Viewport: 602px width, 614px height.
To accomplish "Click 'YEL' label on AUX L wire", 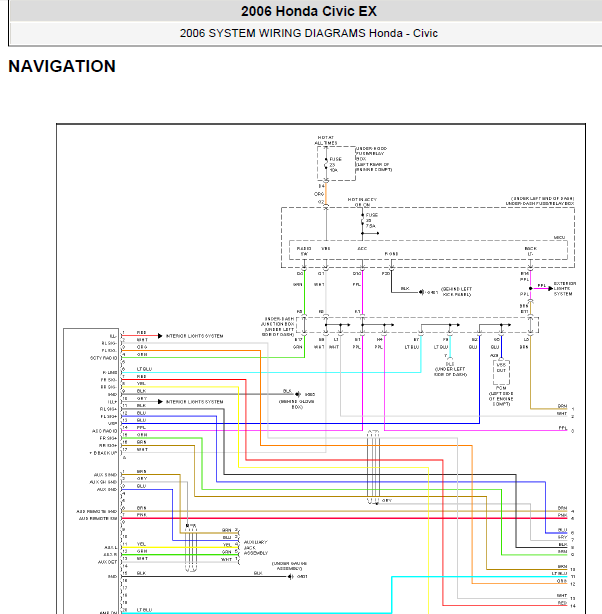I will (141, 544).
